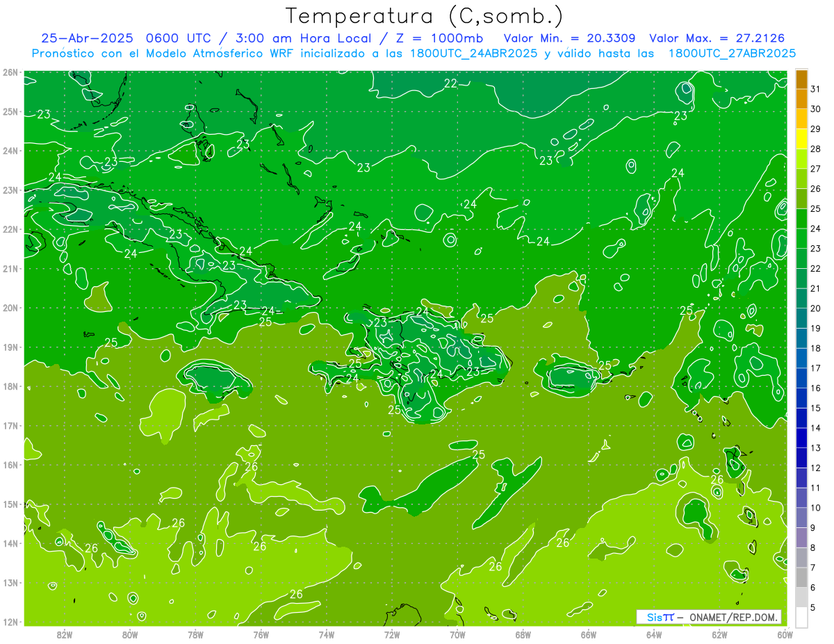
Task: Click the "17N" latitude axis label
Action: coord(10,426)
